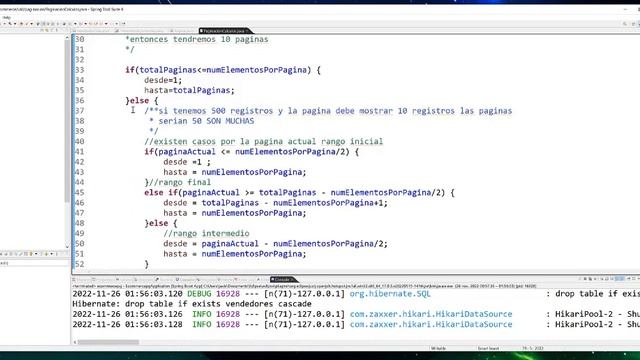Image resolution: width=640 pixels, height=360 pixels.
Task: Click the 'else if(paginaActual >= totalPaginas' line
Action: [x=299, y=192]
